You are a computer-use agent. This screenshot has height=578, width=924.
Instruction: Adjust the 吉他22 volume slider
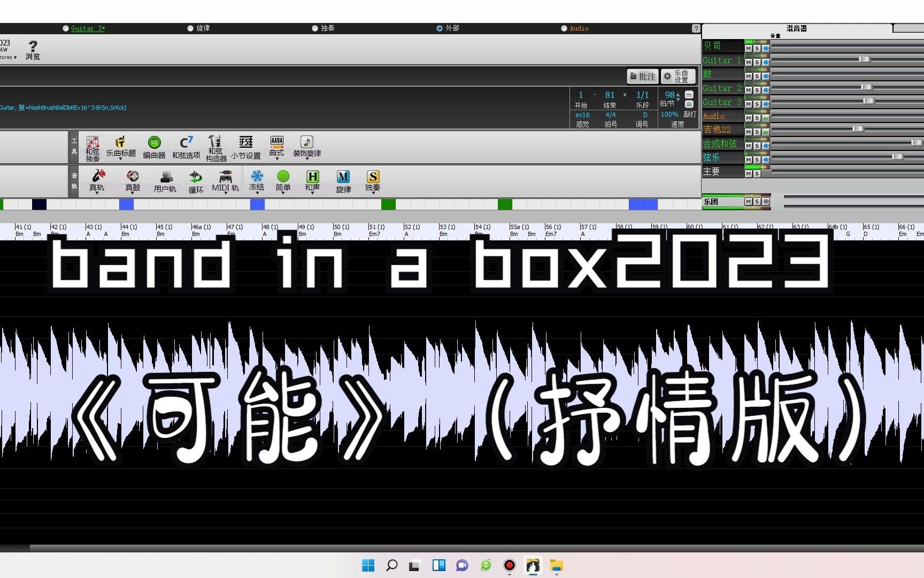(x=858, y=129)
